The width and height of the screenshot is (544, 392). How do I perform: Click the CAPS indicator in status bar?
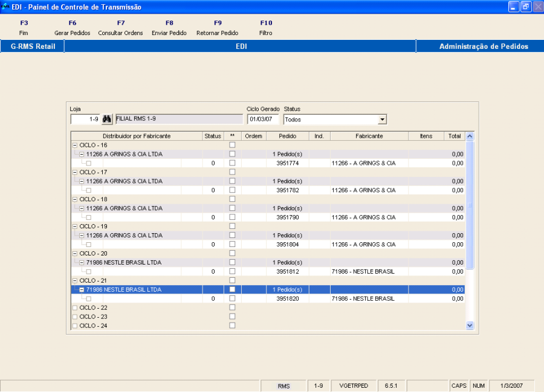coord(459,386)
